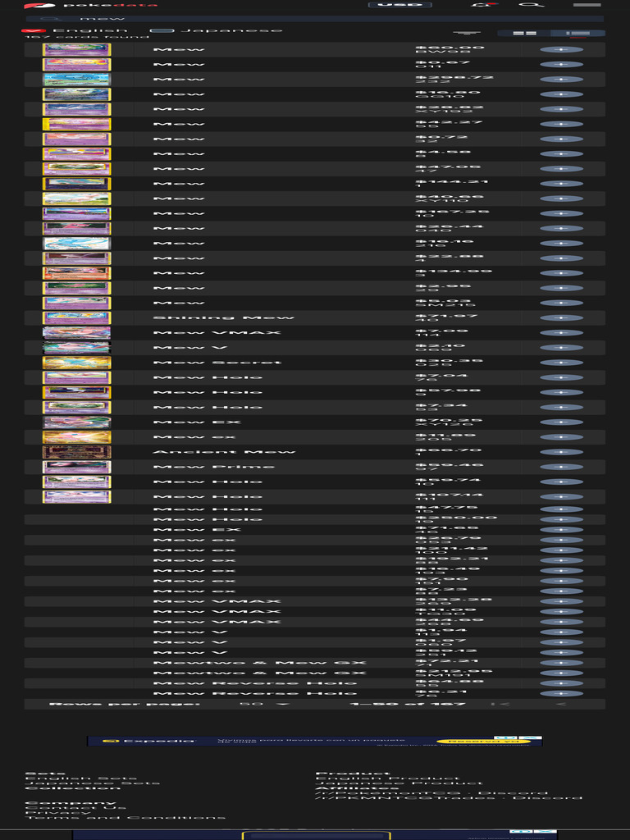The image size is (630, 840).
Task: Add the $7.09 Mew VMAX with plus
Action: [x=561, y=333]
